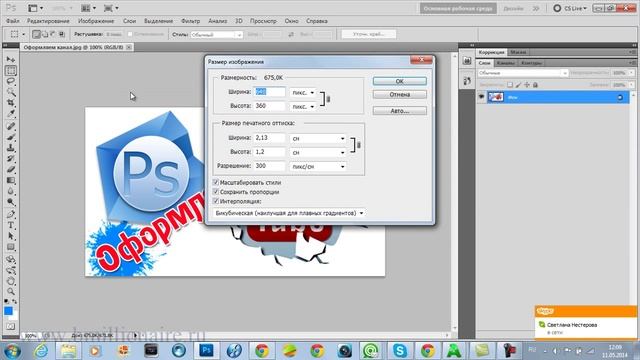Select the Eraser tool
Image resolution: width=640 pixels, height=360 pixels.
pos(11,169)
